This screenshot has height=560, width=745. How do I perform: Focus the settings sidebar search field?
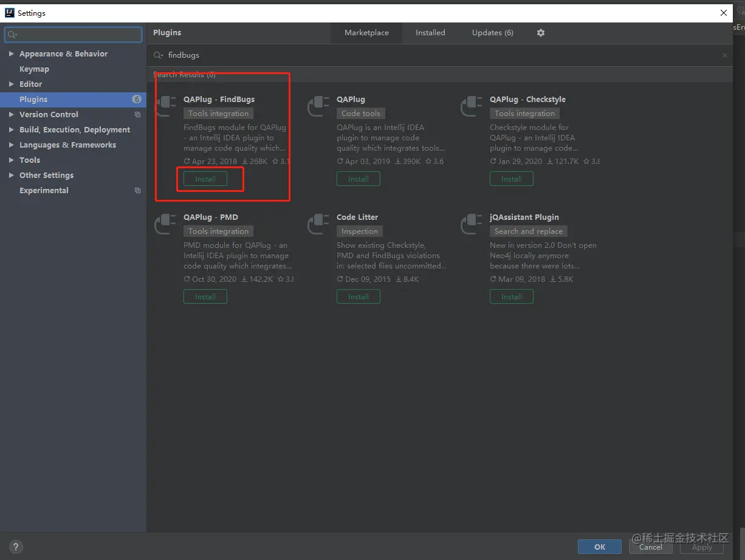pos(73,35)
